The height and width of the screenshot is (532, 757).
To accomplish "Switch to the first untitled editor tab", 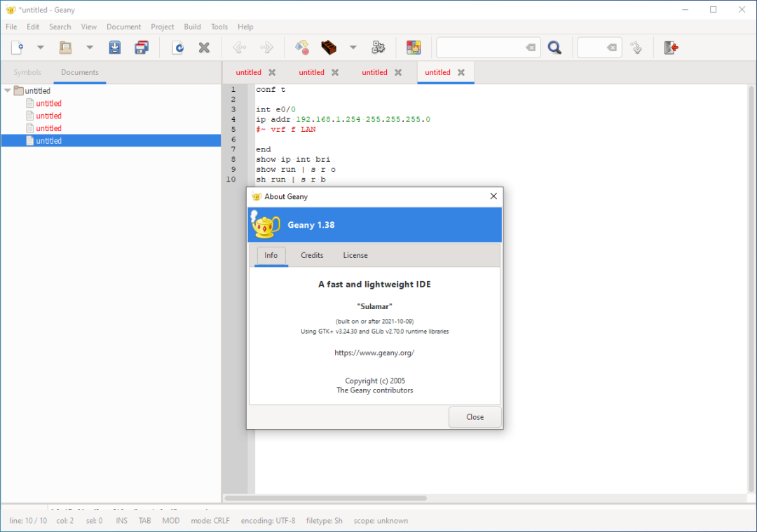I will click(x=249, y=72).
